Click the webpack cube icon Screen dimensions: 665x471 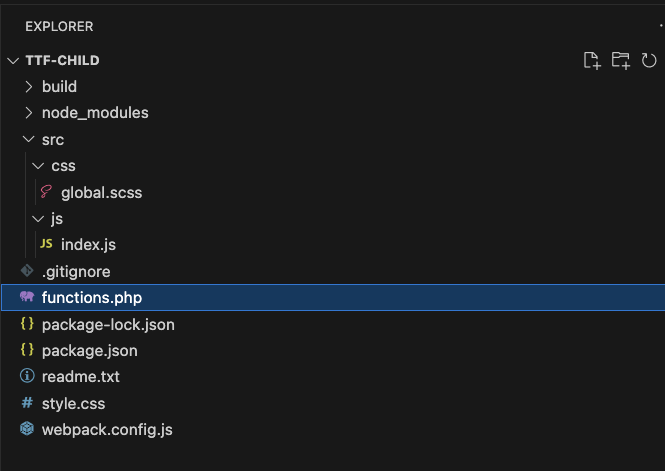[27, 429]
